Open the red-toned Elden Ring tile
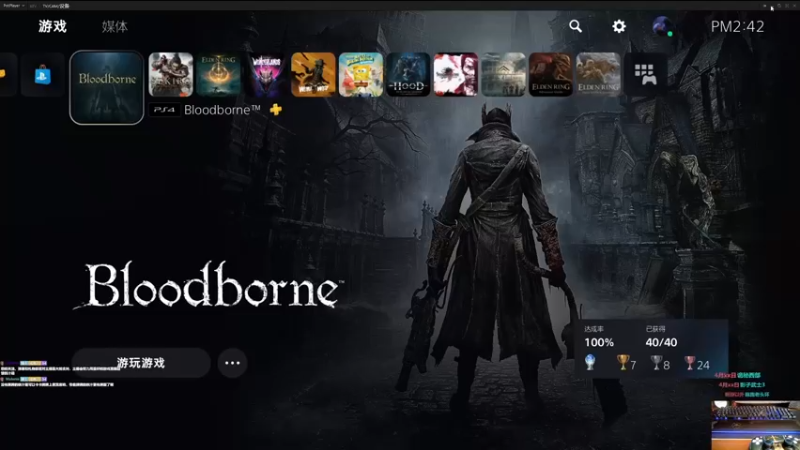800x450 pixels. pyautogui.click(x=551, y=74)
